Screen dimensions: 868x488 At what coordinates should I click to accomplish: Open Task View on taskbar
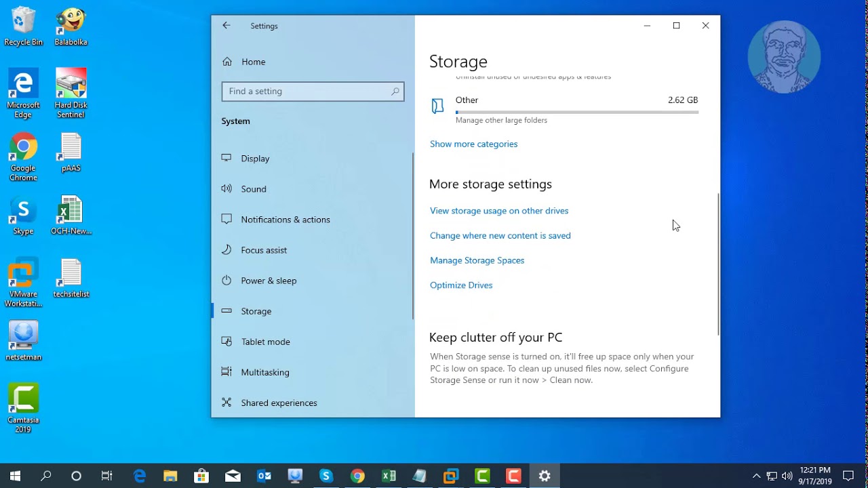(107, 476)
